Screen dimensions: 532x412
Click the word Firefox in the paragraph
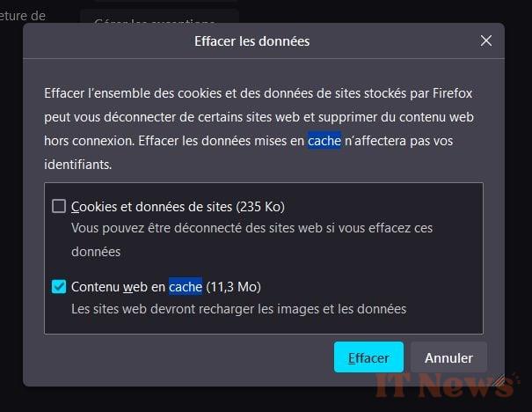pos(452,93)
